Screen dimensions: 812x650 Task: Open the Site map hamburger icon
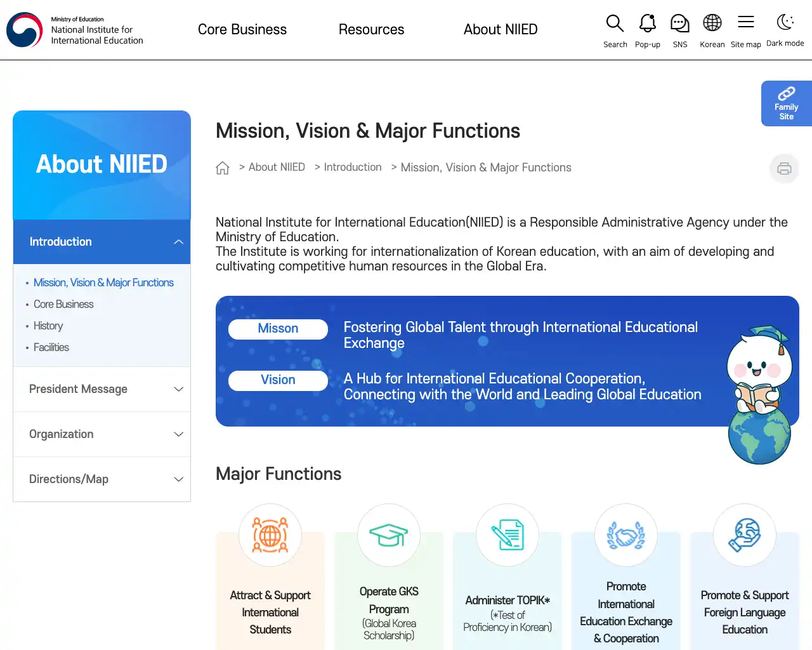pos(746,22)
